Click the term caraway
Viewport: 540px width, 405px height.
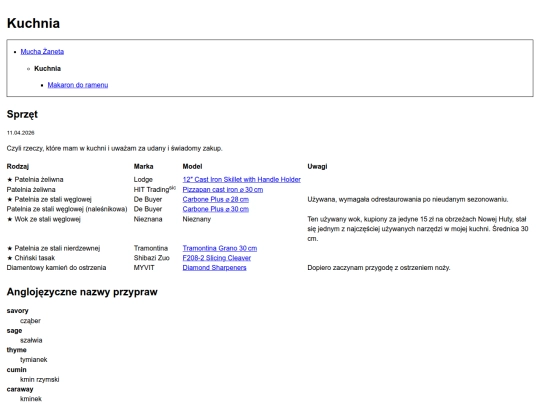tap(20, 389)
